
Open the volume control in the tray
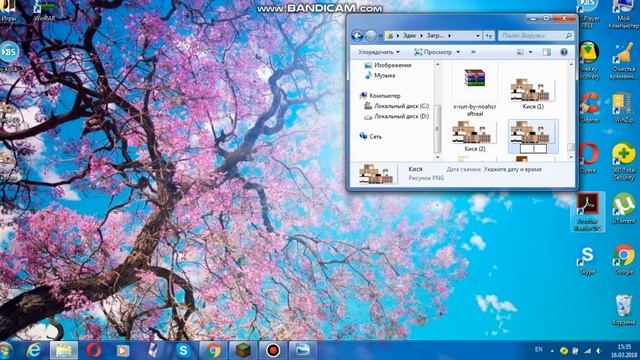(599, 350)
